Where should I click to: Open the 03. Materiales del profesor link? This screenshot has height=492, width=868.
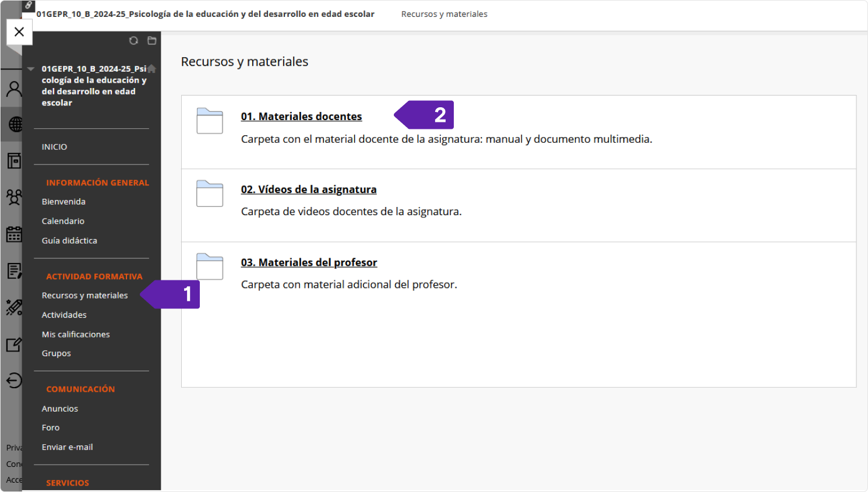[x=309, y=263]
